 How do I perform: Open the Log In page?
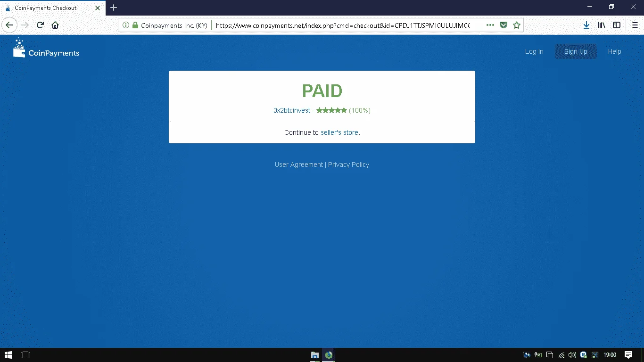point(534,51)
